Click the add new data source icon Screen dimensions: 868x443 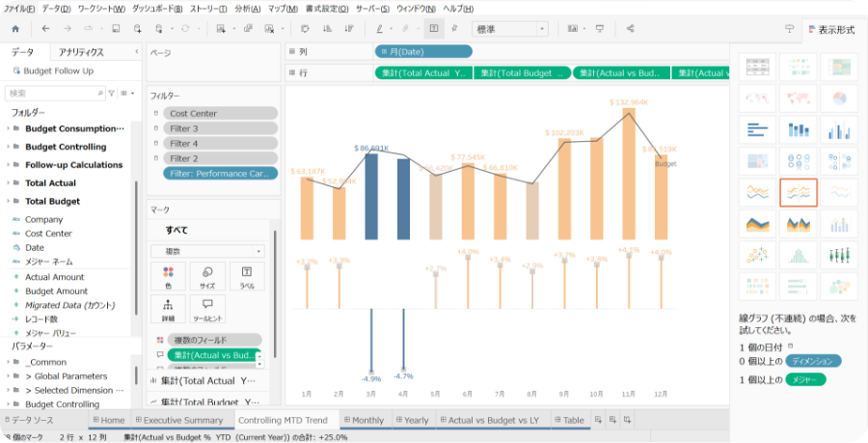(137, 29)
